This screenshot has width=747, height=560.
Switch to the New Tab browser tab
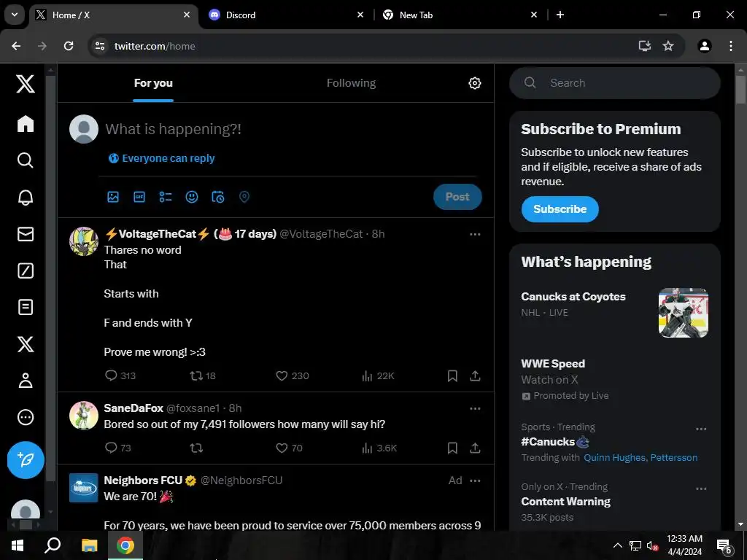460,15
